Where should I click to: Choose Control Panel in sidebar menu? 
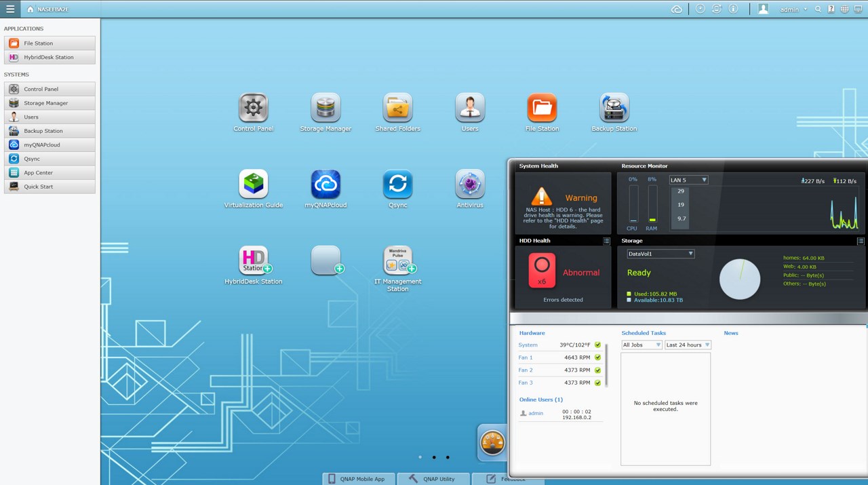(50, 89)
